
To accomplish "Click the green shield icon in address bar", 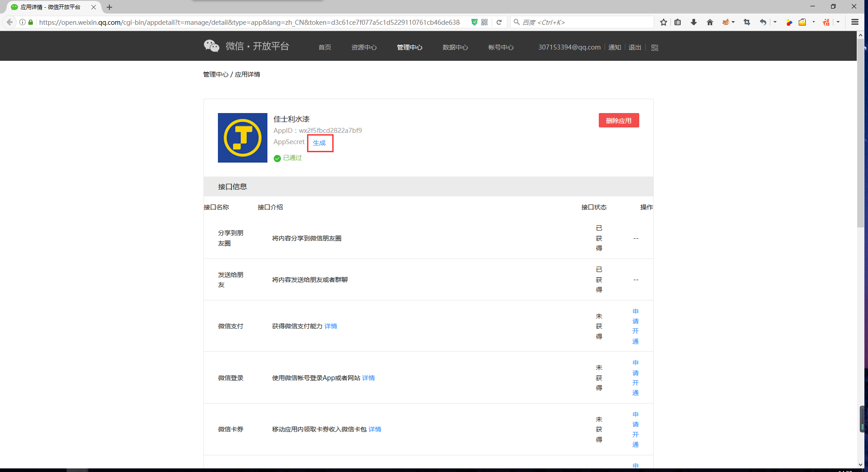I will pos(474,22).
